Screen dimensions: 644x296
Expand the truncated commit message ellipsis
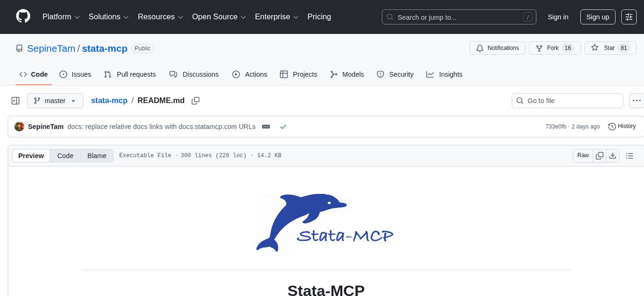click(x=266, y=126)
